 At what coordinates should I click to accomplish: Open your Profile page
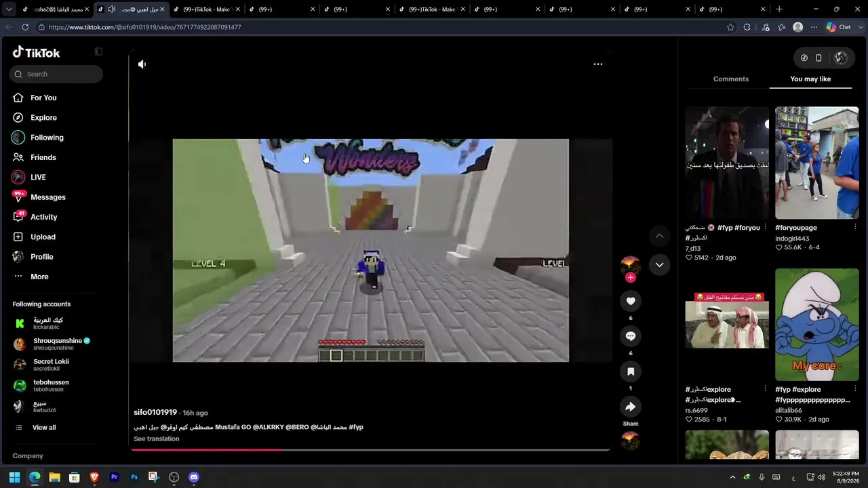pos(33,257)
